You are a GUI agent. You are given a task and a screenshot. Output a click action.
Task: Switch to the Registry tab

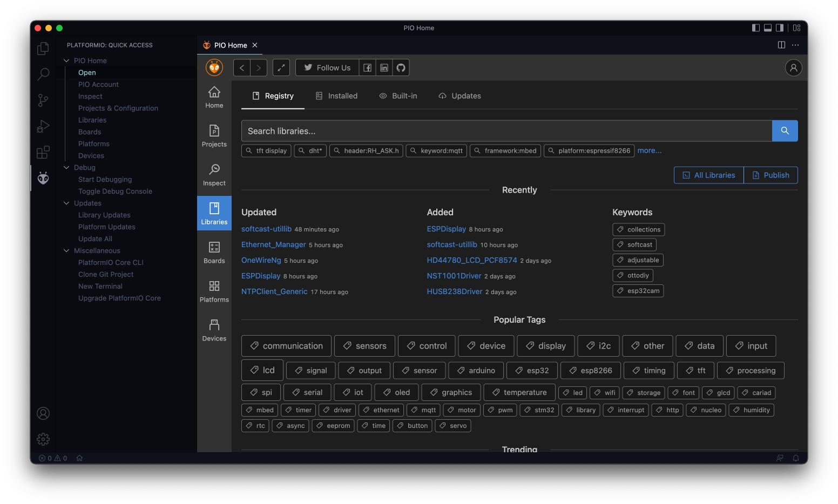[x=273, y=96]
